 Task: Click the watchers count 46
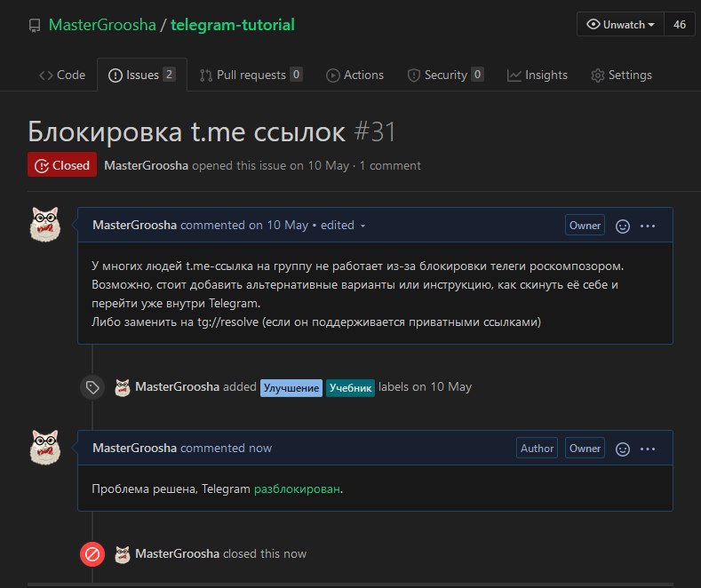tap(680, 24)
